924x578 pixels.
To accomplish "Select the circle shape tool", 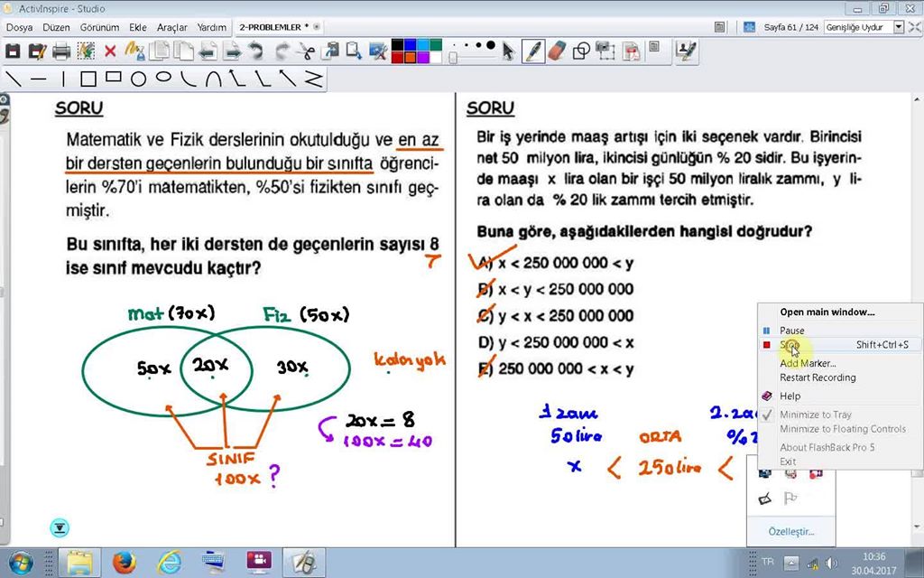I will [138, 79].
